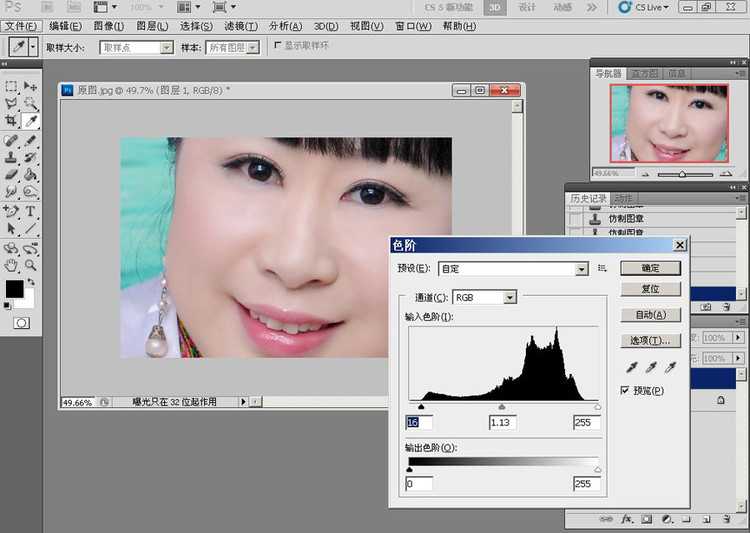750x533 pixels.
Task: Expand the 取样大小 sample size dropdown
Action: coord(136,47)
